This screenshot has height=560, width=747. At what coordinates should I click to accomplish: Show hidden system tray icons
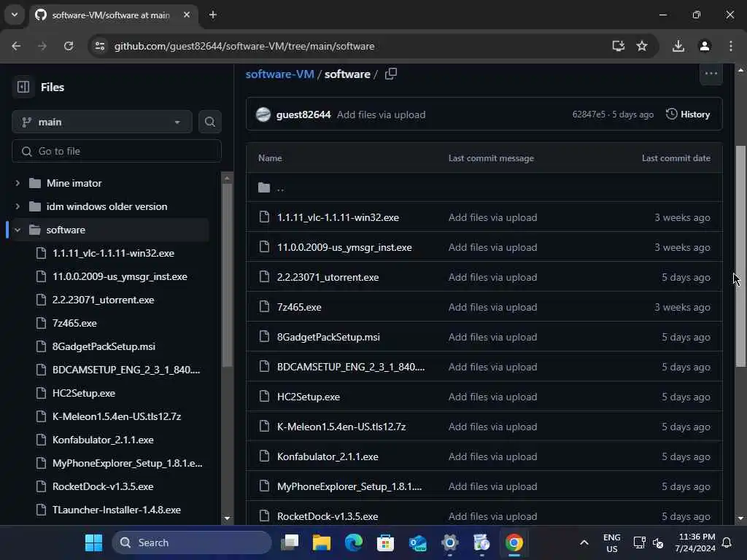584,542
